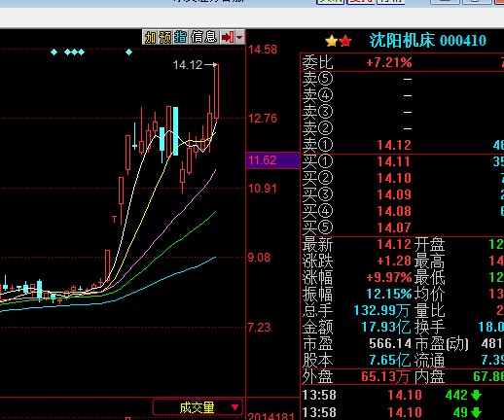Click the 10.91 axis price label

(263, 189)
